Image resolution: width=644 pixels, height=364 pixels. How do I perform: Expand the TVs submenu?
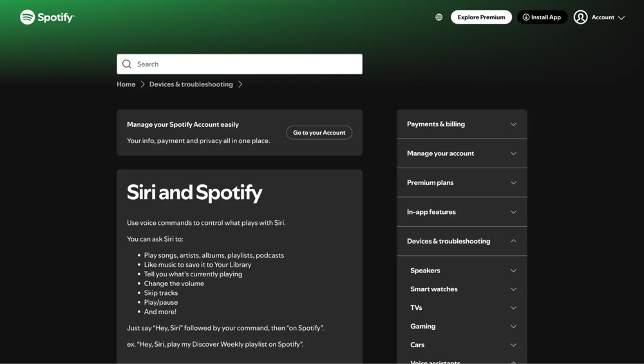(x=462, y=308)
